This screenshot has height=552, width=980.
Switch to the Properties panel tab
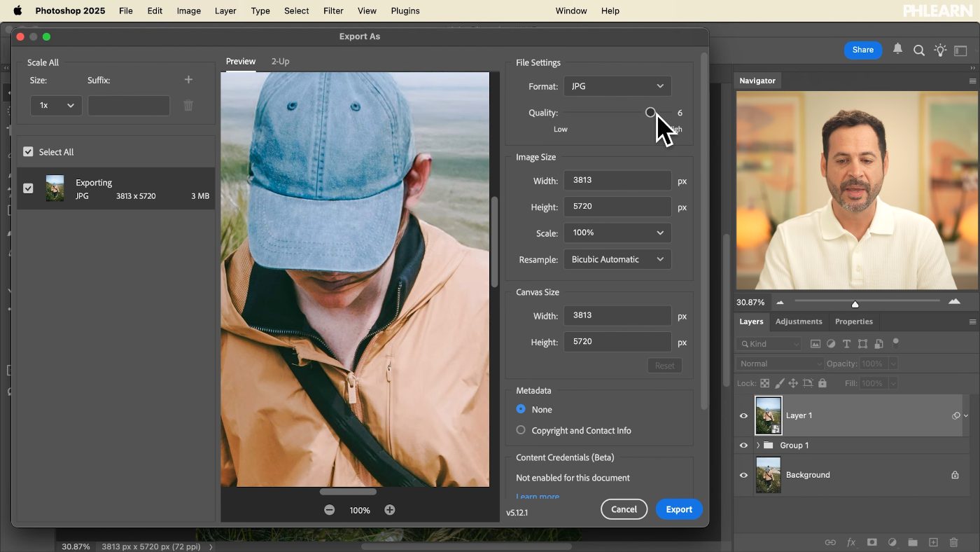(854, 322)
